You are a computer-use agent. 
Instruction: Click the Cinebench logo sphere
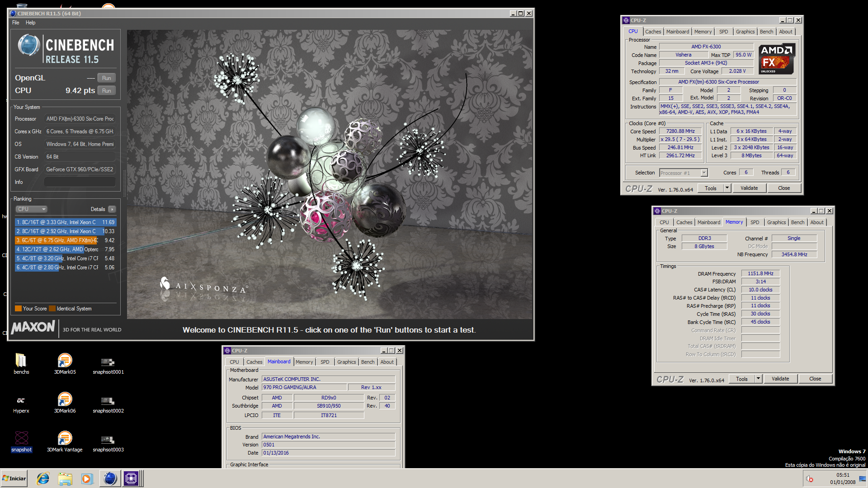pos(29,45)
